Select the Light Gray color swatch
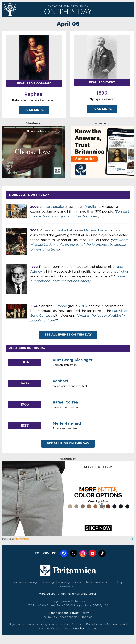 pyautogui.click(x=102, y=506)
